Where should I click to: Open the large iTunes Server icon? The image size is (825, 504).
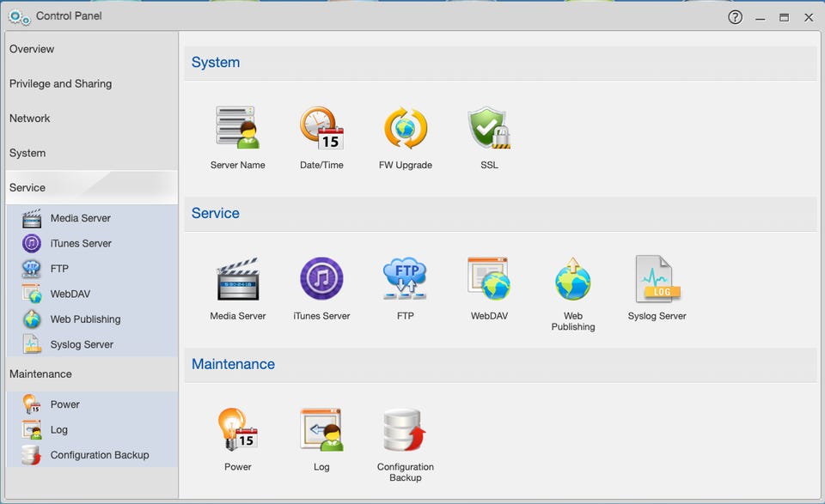tap(321, 278)
